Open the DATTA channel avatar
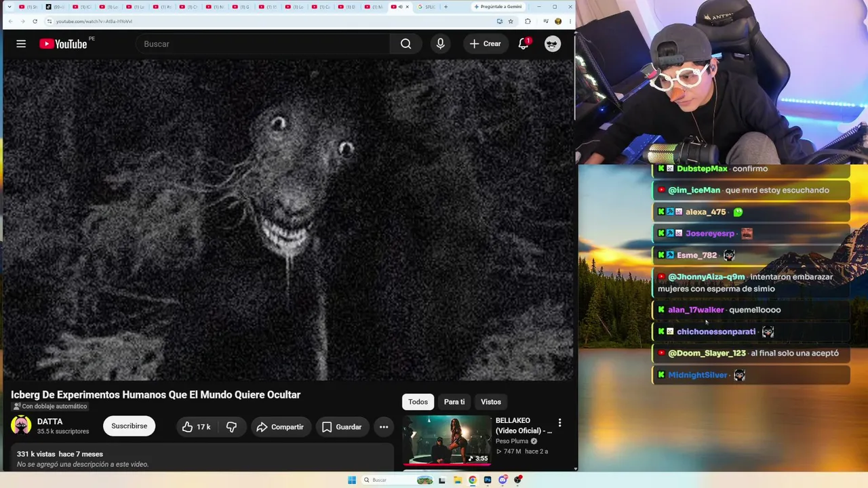The width and height of the screenshot is (868, 488). [21, 426]
